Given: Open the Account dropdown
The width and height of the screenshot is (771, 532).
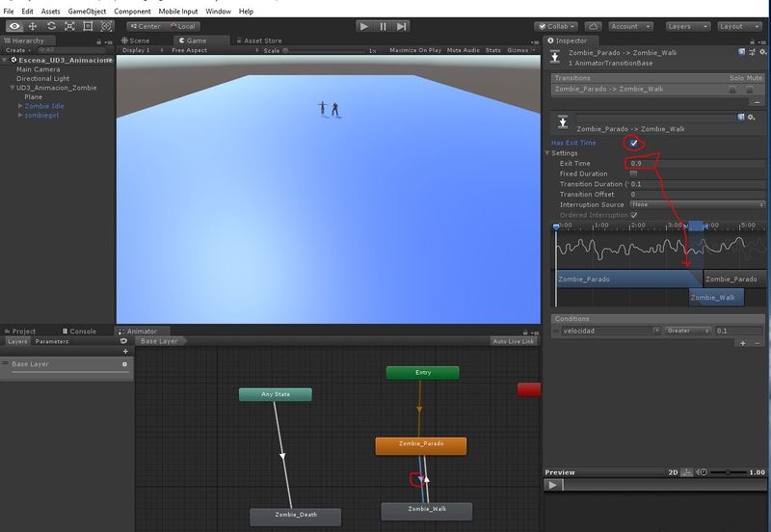Looking at the screenshot, I should 631,27.
